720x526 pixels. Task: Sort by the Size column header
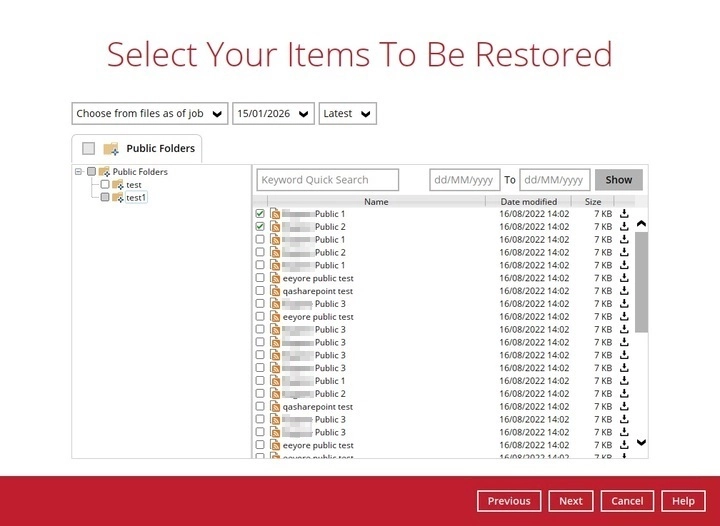(x=593, y=201)
